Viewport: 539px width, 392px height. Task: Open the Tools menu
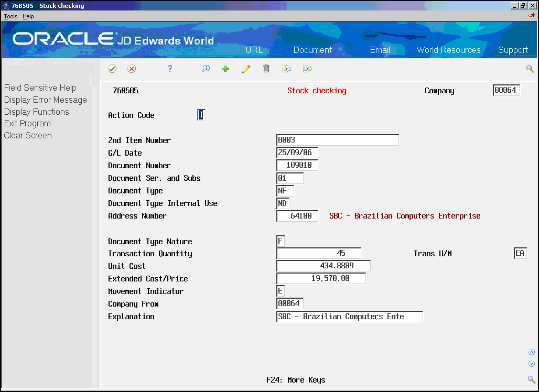(x=10, y=16)
